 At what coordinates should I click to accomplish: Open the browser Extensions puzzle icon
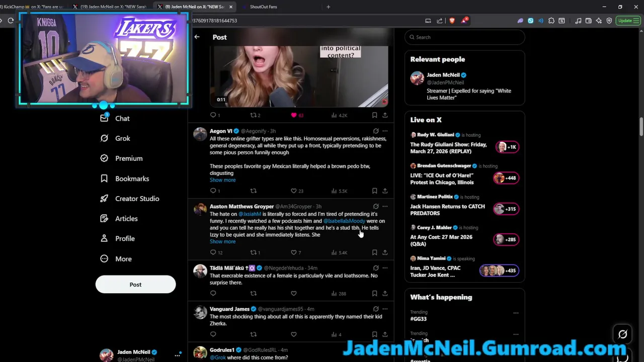(551, 21)
